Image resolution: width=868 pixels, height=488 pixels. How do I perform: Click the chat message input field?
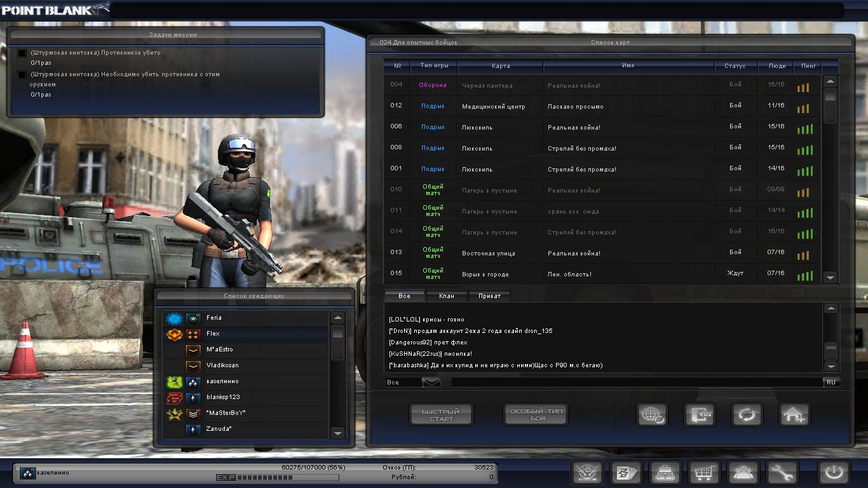click(635, 382)
